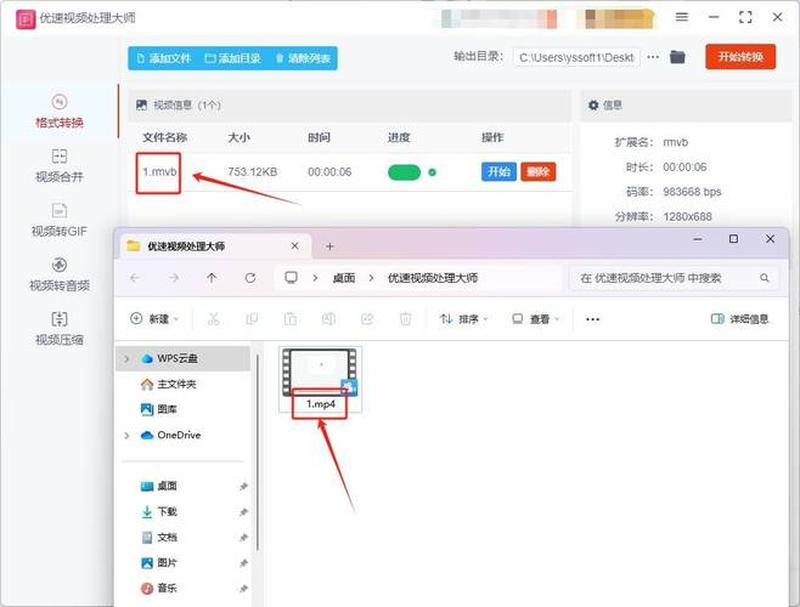
Task: Select the 1.mp4 video thumbnail
Action: [x=320, y=379]
